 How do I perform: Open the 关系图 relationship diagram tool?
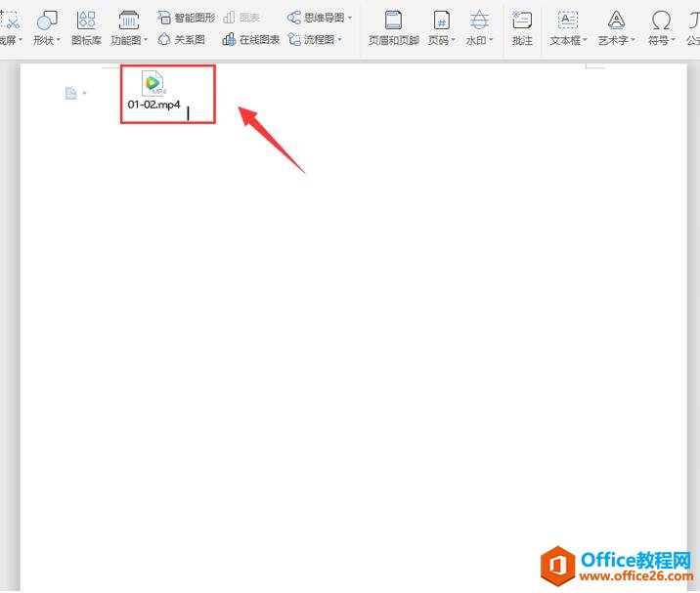(182, 40)
